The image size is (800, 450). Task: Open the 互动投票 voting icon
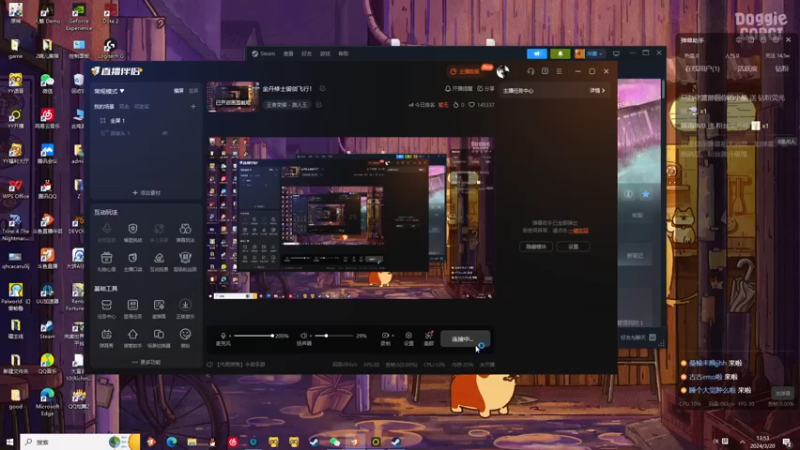point(159,258)
